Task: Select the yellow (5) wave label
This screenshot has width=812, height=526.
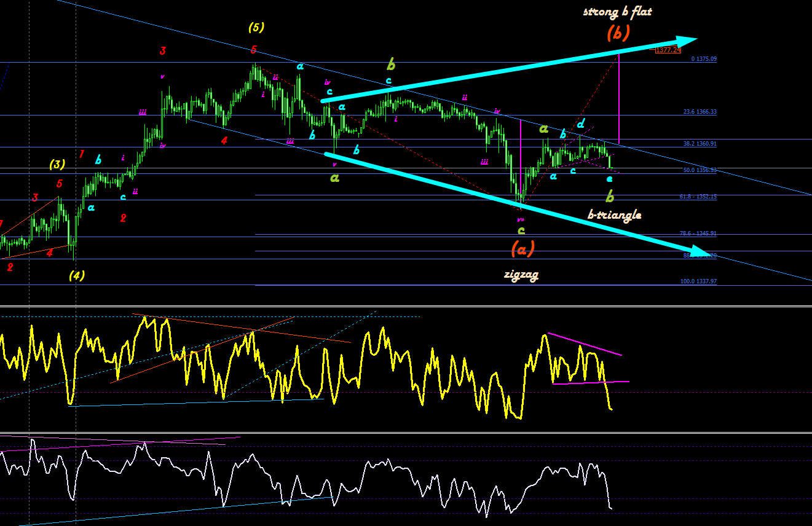Action: [256, 26]
